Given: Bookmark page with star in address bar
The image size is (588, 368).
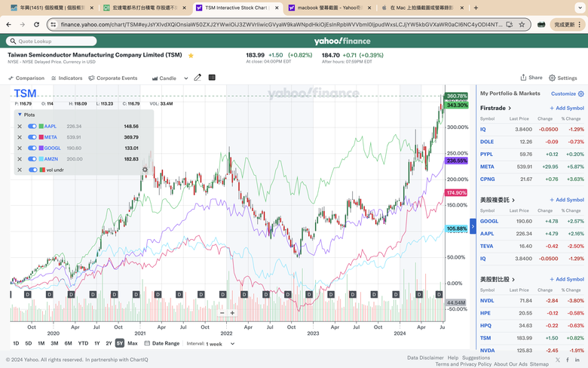Looking at the screenshot, I should 522,24.
